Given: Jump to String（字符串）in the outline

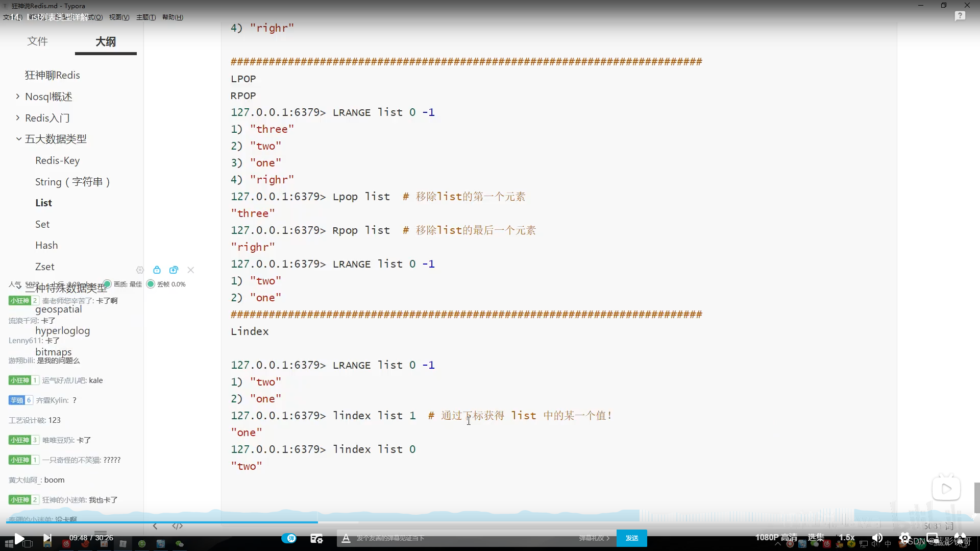Looking at the screenshot, I should (x=72, y=182).
